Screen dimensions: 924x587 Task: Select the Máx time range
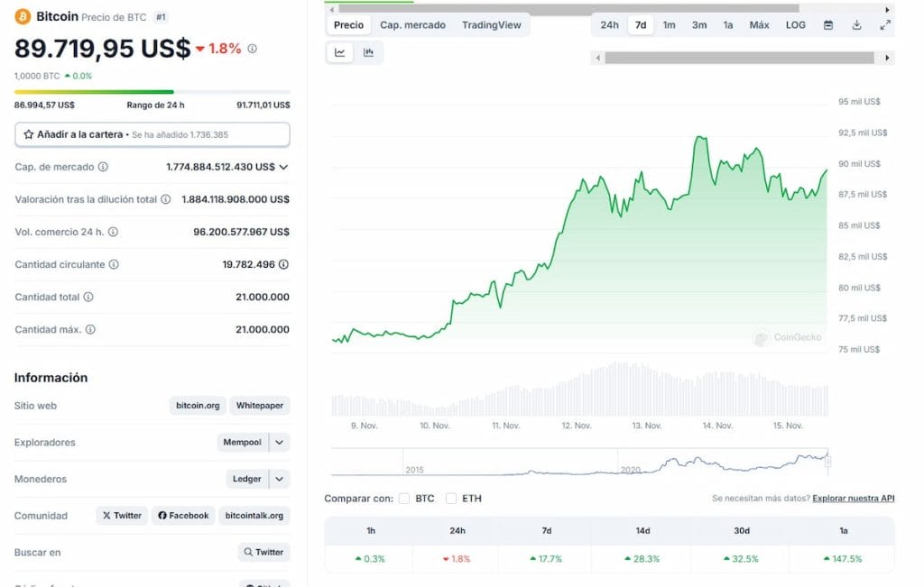[759, 25]
